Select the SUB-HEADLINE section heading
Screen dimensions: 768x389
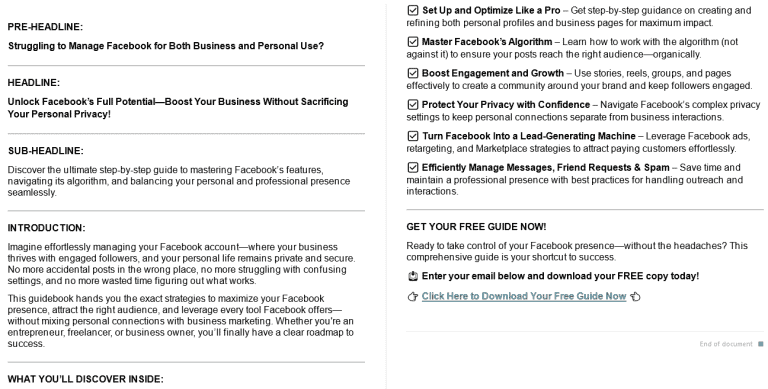[46, 151]
